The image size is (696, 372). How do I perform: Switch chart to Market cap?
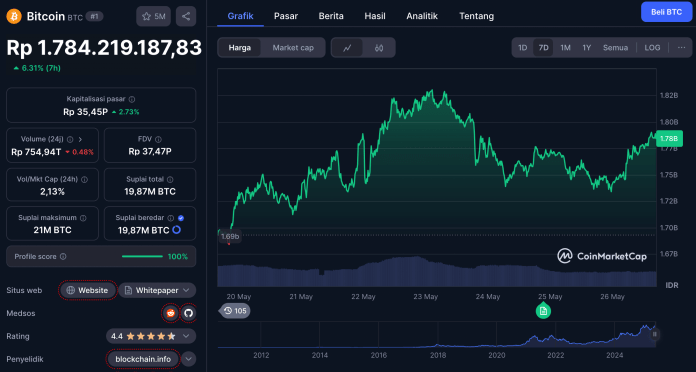coord(293,47)
